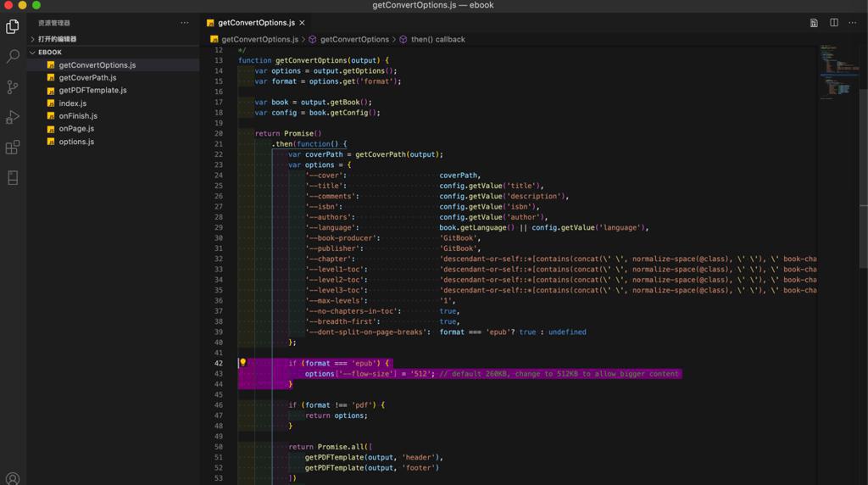
Task: Collapse the EBOOK folder section
Action: (114, 52)
